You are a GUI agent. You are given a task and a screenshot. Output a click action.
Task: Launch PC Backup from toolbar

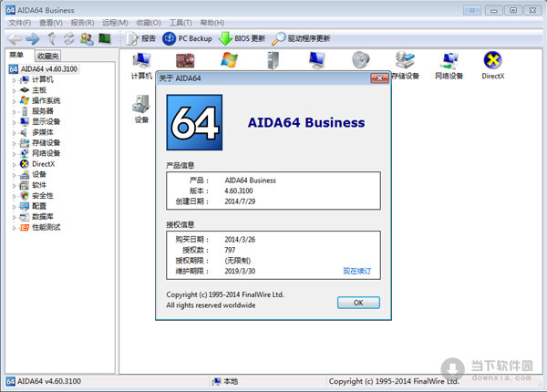pos(187,38)
